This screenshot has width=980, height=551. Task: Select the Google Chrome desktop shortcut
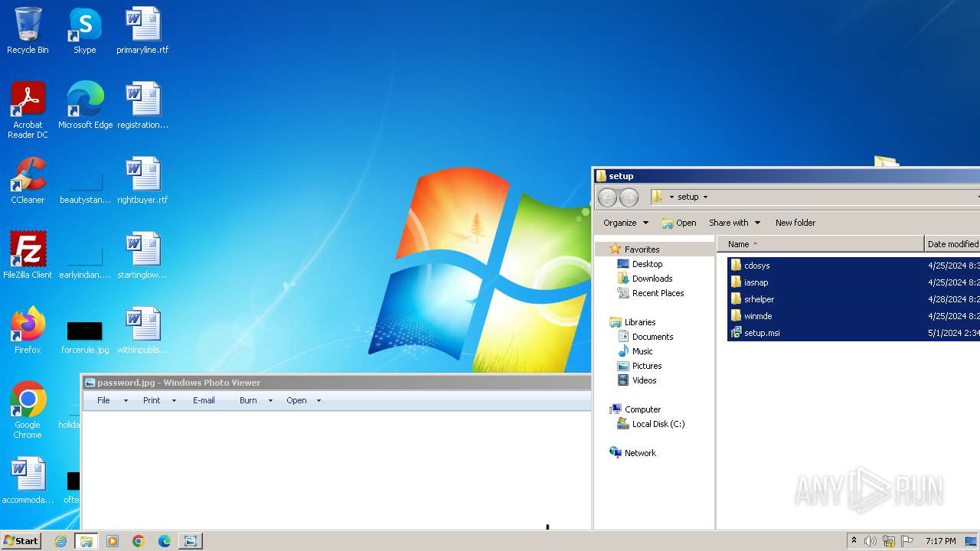tap(28, 410)
